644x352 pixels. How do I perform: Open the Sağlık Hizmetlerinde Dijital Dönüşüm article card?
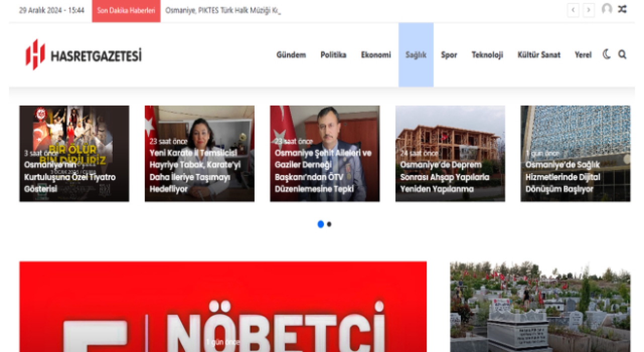576,153
